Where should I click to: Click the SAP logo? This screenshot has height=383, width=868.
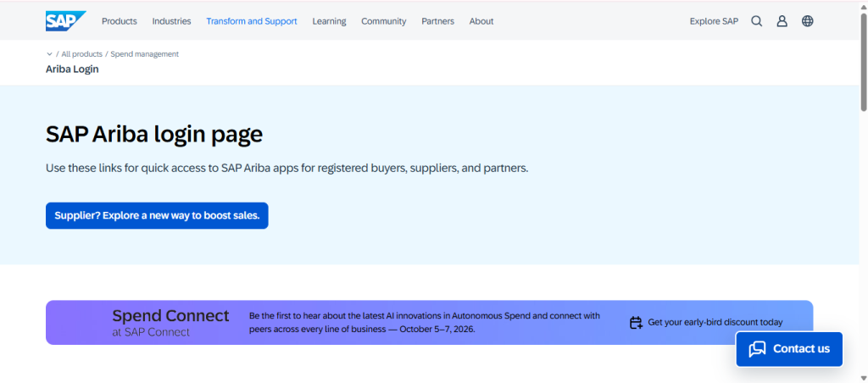click(66, 21)
